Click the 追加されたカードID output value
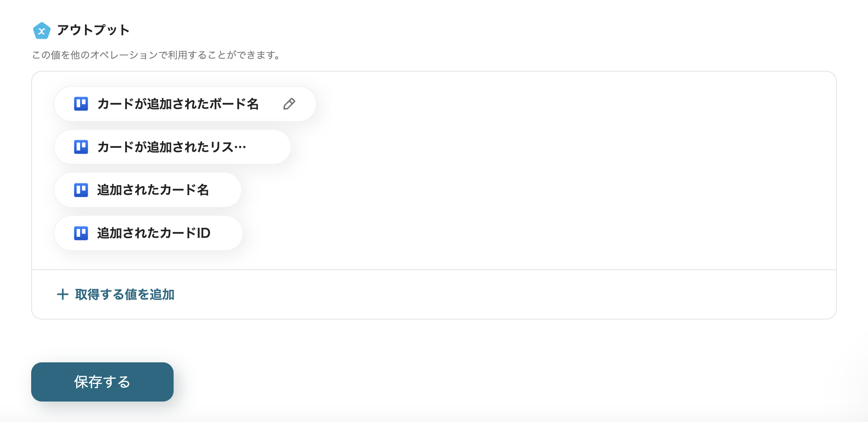This screenshot has width=868, height=422. pos(148,232)
